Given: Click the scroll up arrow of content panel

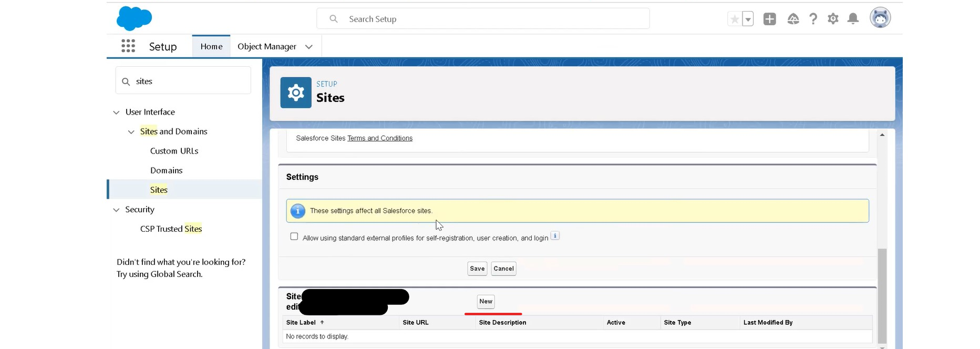Looking at the screenshot, I should (x=882, y=135).
